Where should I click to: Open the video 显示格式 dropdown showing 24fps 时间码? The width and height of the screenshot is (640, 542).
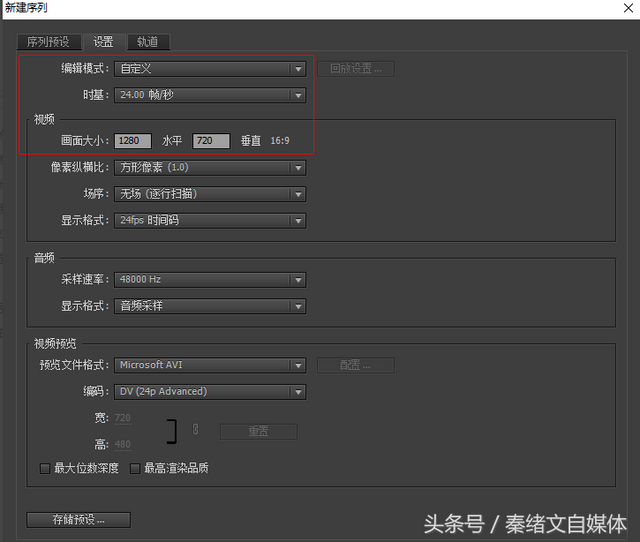click(210, 221)
